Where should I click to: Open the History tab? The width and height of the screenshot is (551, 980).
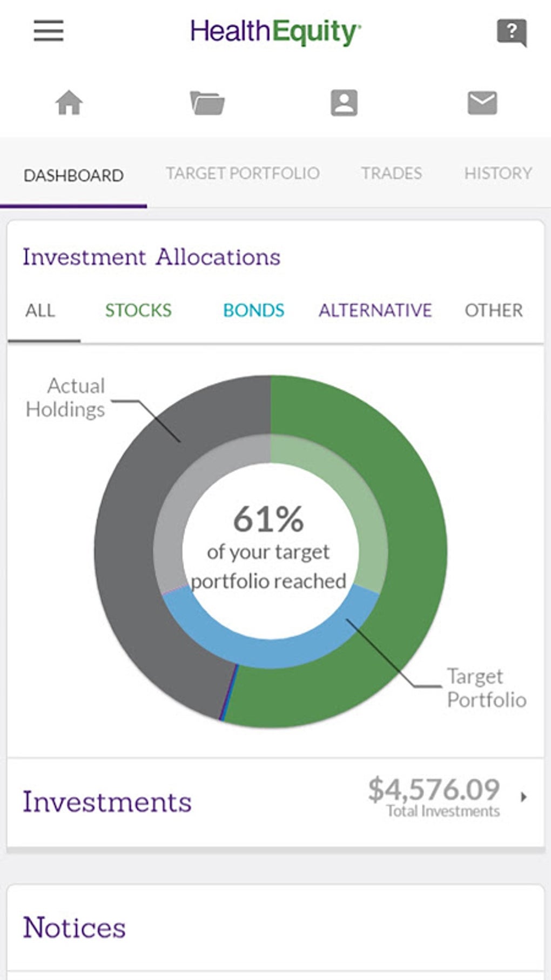point(498,174)
